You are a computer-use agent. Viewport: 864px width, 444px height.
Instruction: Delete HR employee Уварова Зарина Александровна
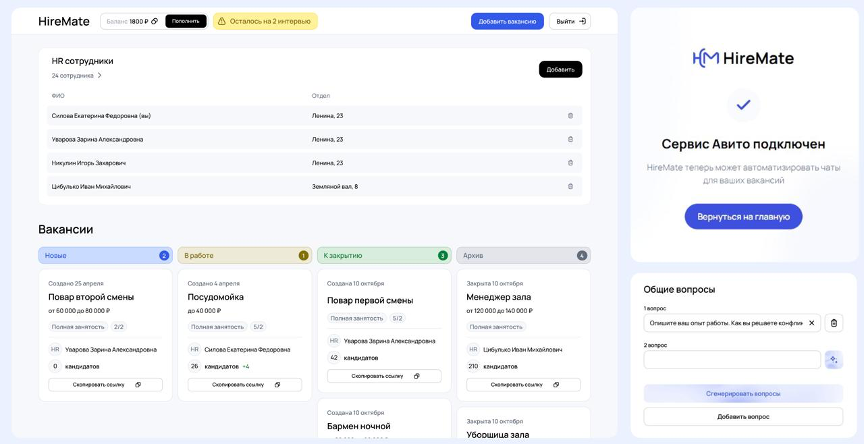coord(570,139)
